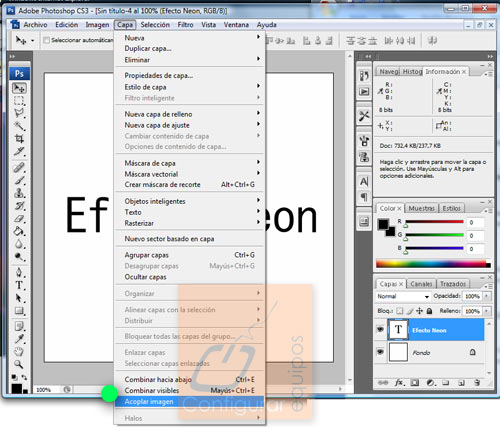Viewport: 500px width, 427px height.
Task: Pick a color from the spectrum ramp
Action: 431,264
